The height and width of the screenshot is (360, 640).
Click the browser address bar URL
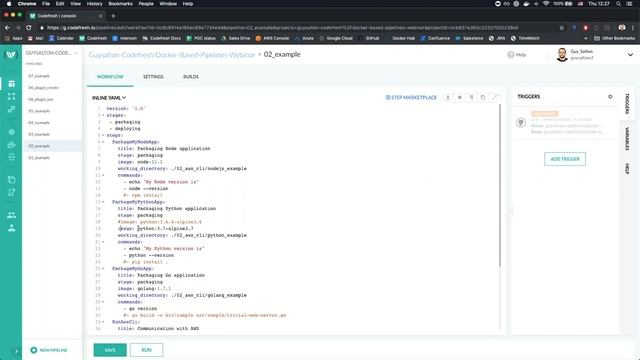282,28
